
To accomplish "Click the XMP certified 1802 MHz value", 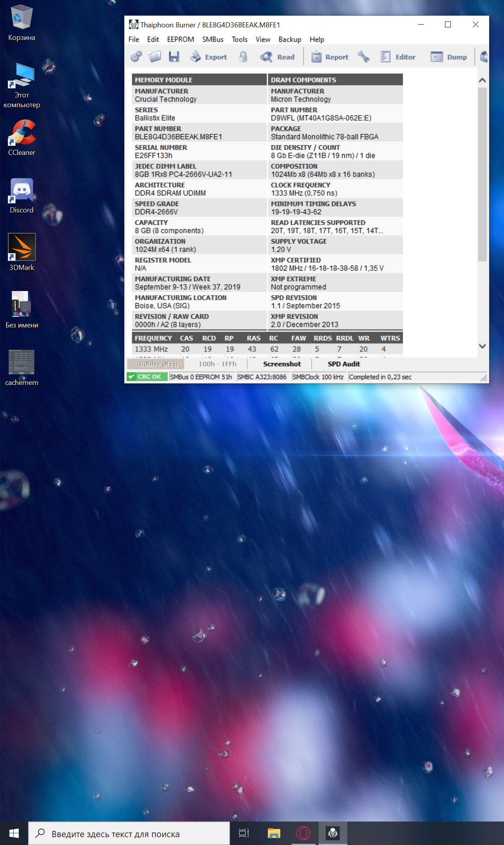I will 327,268.
